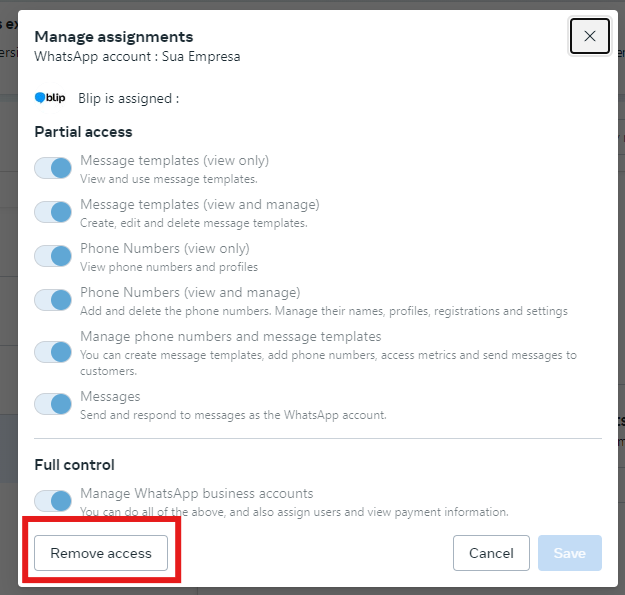This screenshot has width=625, height=595.
Task: Disable Phone Numbers (view only) switch
Action: coord(53,256)
